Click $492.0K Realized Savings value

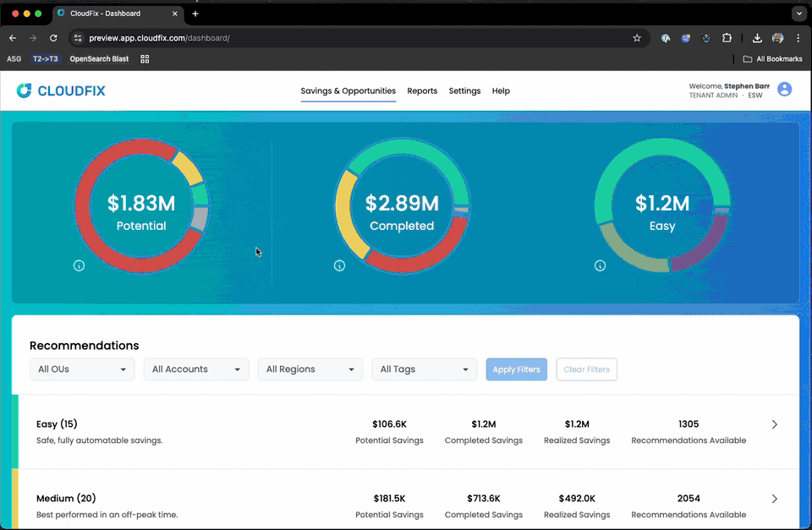pyautogui.click(x=577, y=499)
